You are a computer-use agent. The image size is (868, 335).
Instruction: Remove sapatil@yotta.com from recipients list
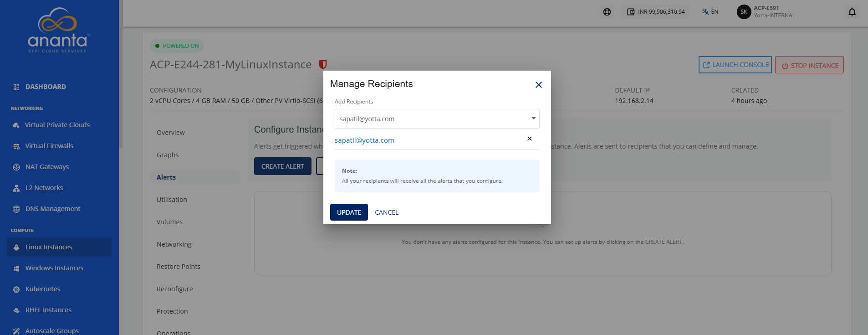530,139
